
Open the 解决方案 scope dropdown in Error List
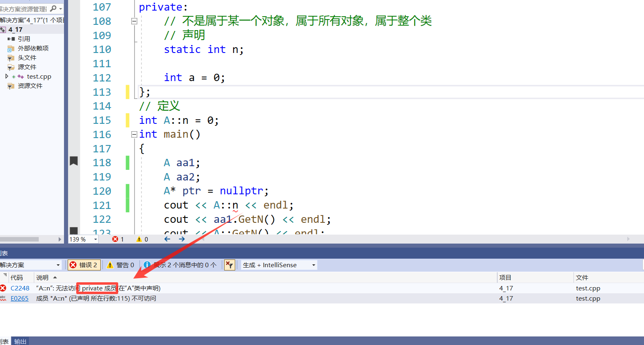coord(58,265)
